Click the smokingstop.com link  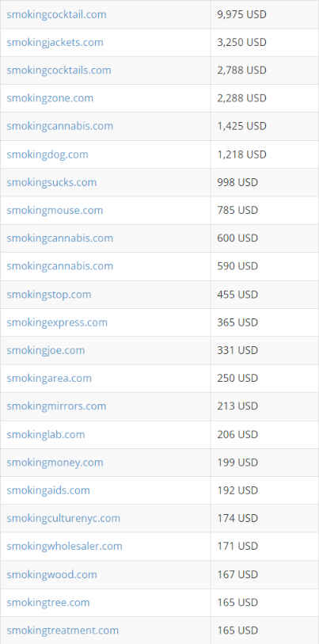coord(49,295)
